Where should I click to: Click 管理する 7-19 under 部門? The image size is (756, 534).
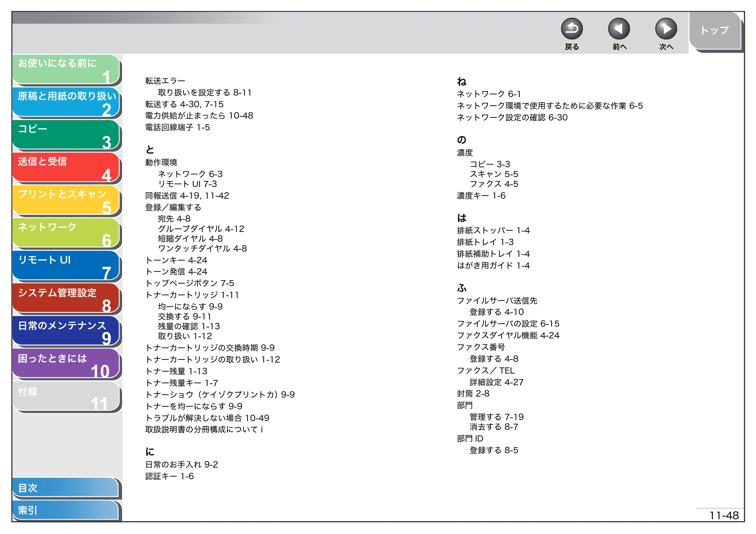click(497, 417)
